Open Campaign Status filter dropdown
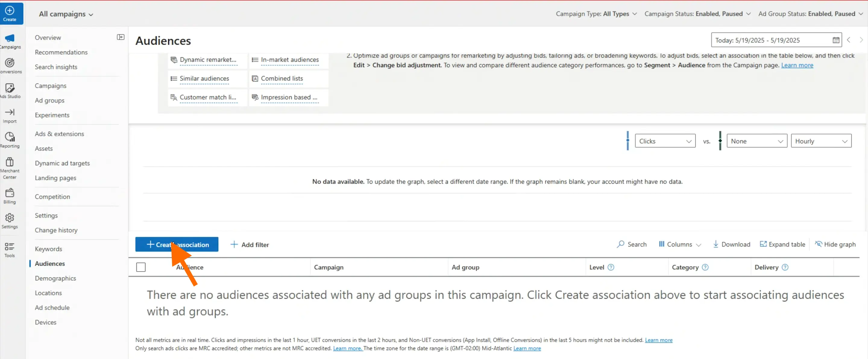Image resolution: width=868 pixels, height=359 pixels. (697, 14)
